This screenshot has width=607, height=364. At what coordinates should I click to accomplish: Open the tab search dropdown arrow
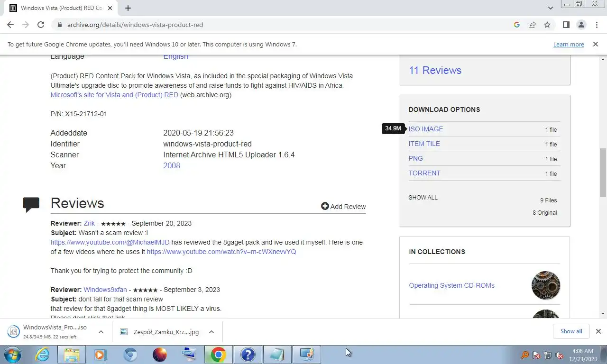point(550,8)
